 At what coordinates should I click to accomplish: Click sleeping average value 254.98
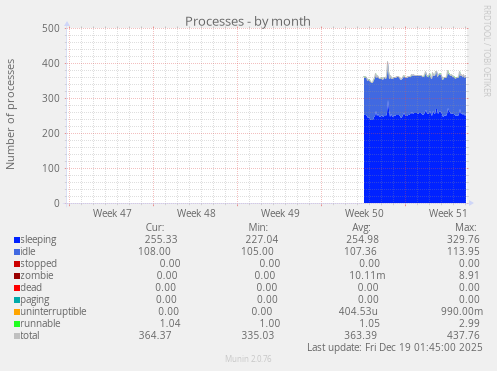coord(362,239)
